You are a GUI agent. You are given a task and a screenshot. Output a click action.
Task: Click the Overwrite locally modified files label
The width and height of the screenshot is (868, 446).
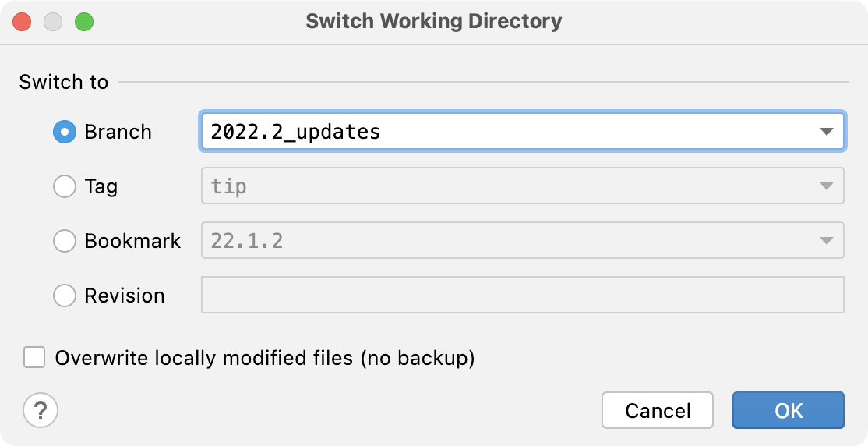[265, 358]
